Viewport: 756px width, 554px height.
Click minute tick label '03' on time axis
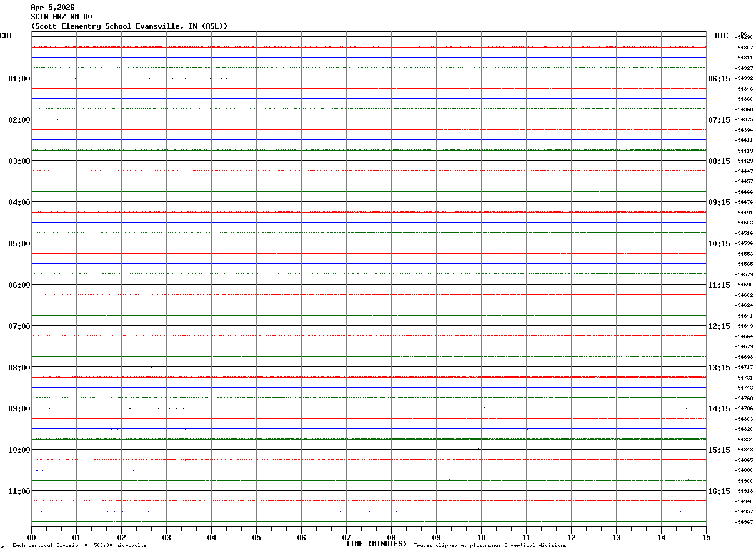click(167, 538)
